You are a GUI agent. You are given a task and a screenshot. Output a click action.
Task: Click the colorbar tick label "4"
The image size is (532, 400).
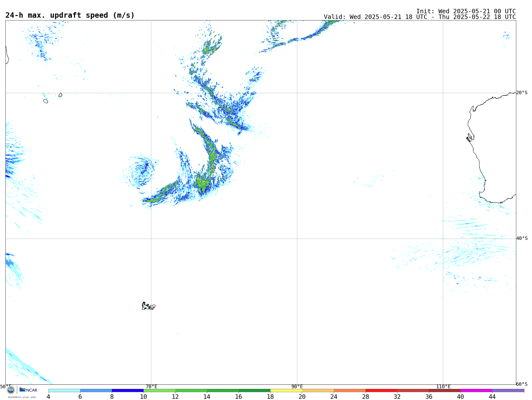pyautogui.click(x=49, y=397)
